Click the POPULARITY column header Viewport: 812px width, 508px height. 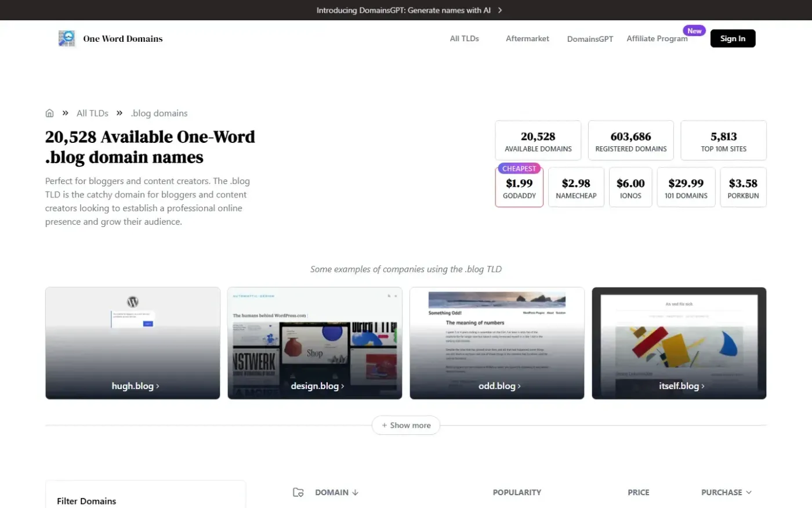(517, 492)
